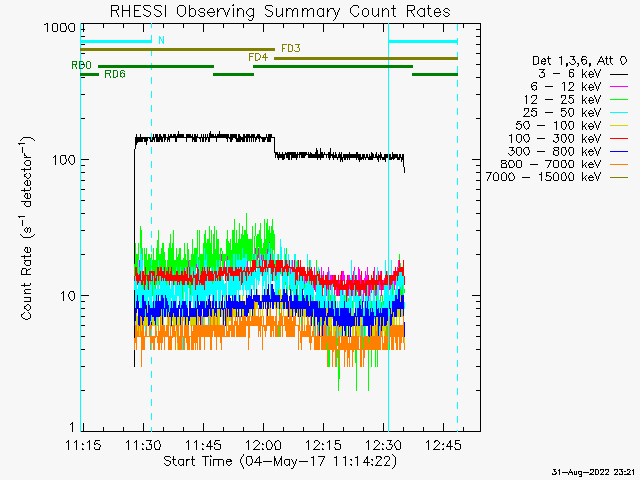Click the cyan line swatch for 25 - 50 keV
The image size is (640, 480).
point(619,113)
